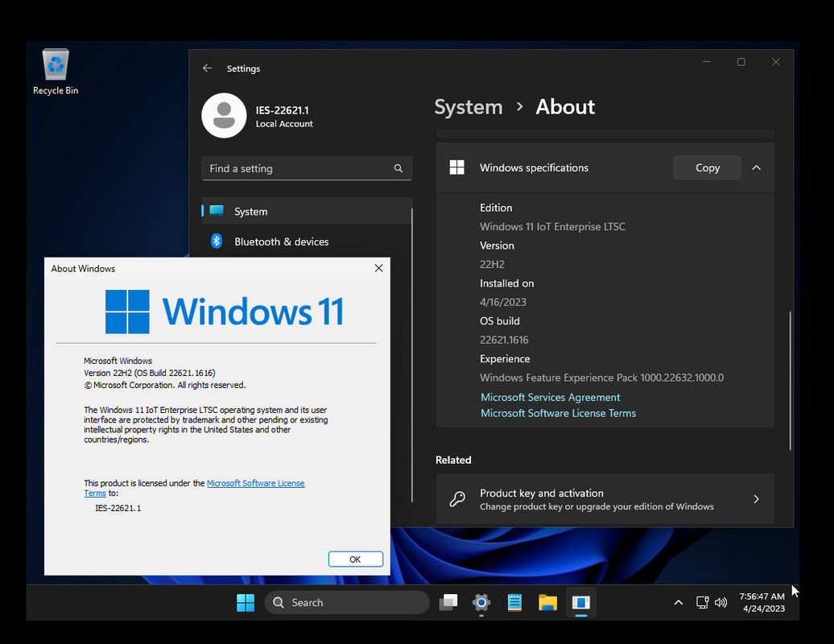This screenshot has height=644, width=834.
Task: Open the license terms link in About Windows
Action: pyautogui.click(x=255, y=483)
